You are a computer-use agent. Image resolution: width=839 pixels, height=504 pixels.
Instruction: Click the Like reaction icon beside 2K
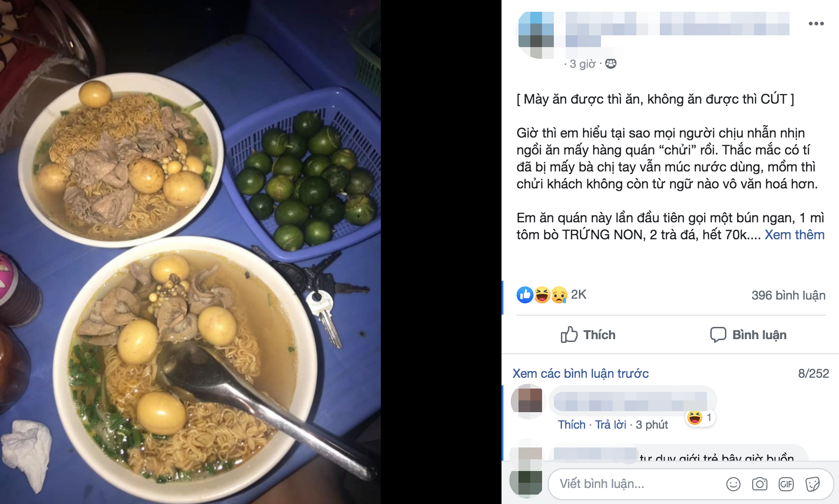525,295
